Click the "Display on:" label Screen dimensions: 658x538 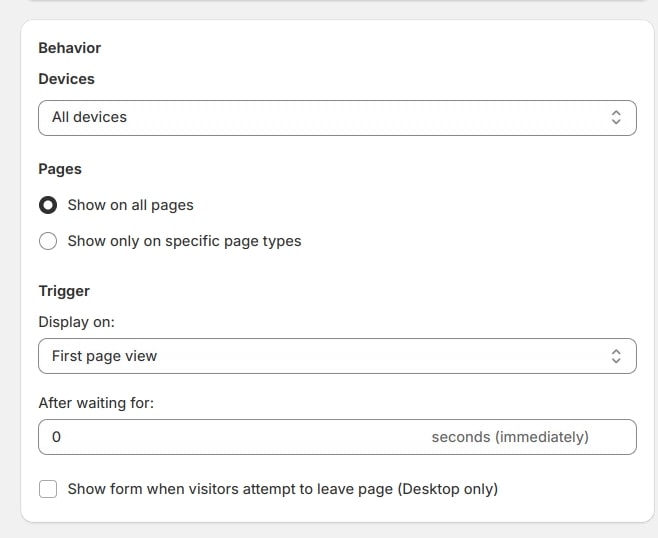point(77,322)
